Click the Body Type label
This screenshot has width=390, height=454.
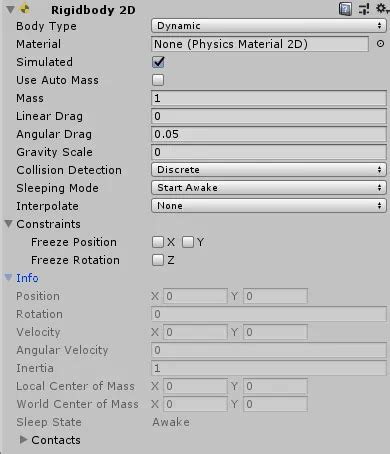coord(46,26)
